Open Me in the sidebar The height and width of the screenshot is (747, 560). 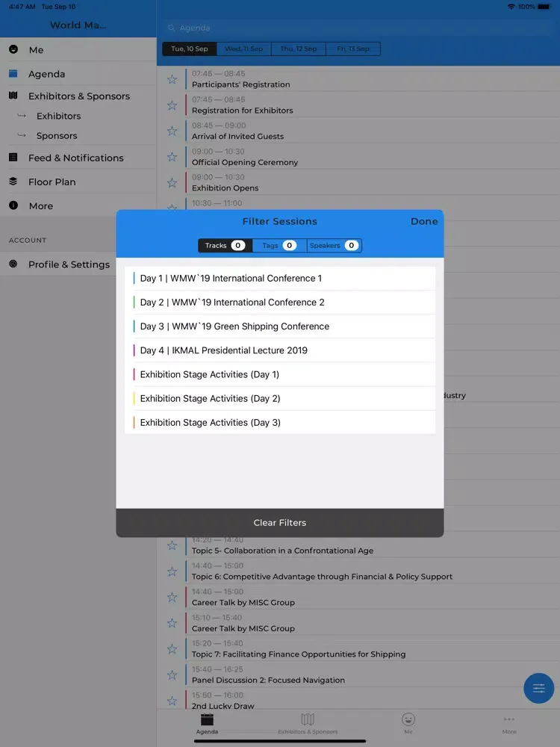point(78,49)
